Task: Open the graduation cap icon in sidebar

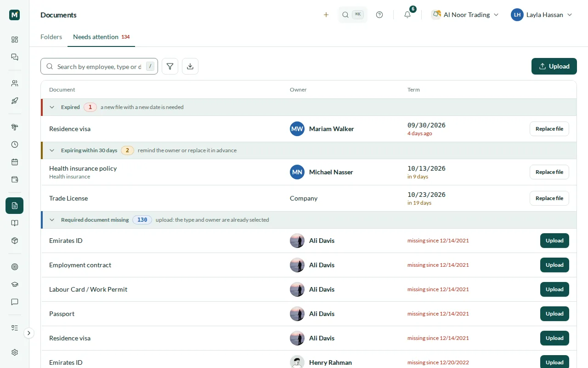Action: [x=15, y=284]
